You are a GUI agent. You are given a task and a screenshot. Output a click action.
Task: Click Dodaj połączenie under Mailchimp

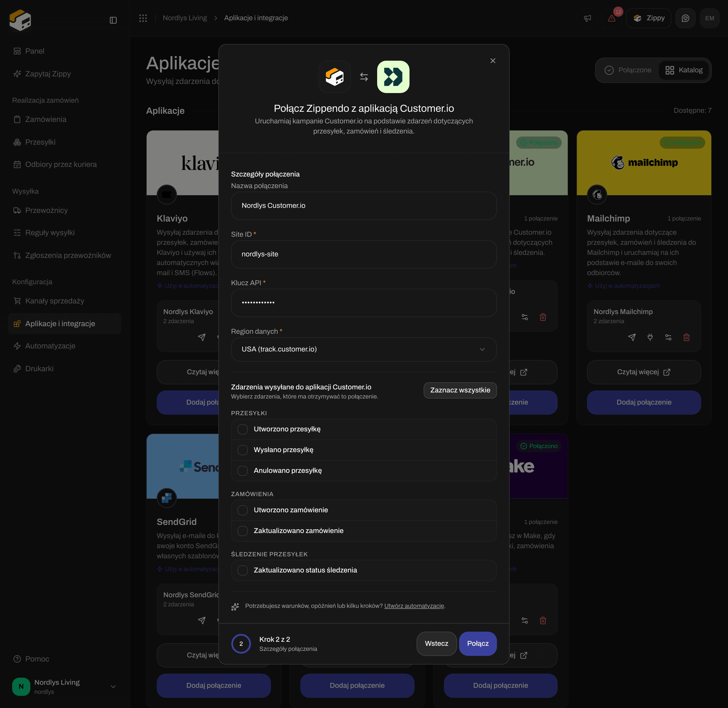[x=644, y=402]
